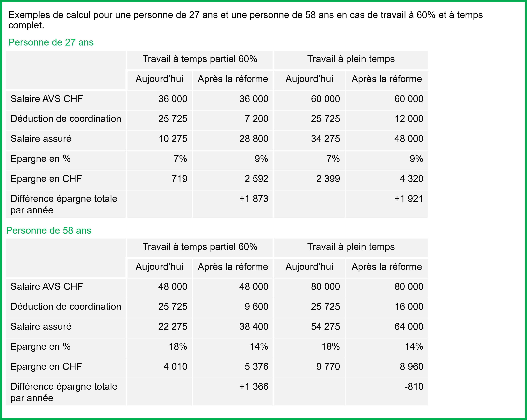Click the '2 592' savings value
This screenshot has width=527, height=420.
(256, 178)
